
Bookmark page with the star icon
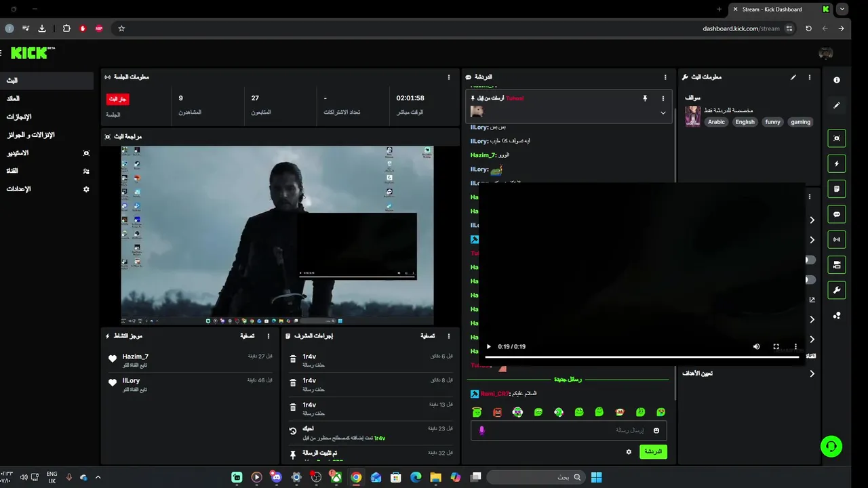[121, 28]
